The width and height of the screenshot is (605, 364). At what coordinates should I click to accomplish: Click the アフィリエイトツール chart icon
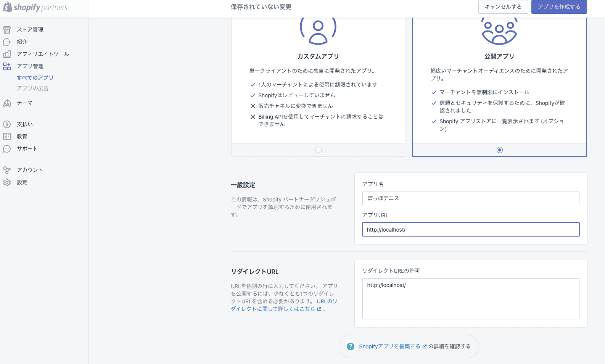(x=7, y=54)
